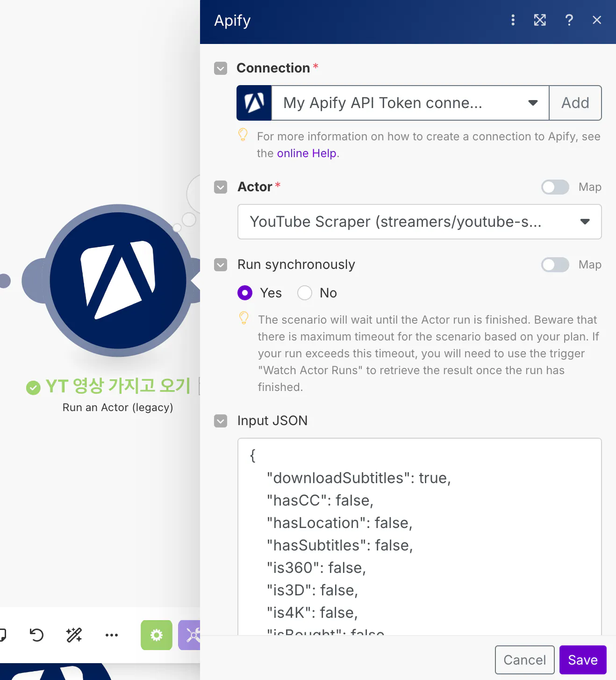Collapse the Connection section
Image resolution: width=616 pixels, height=680 pixels.
pos(221,68)
